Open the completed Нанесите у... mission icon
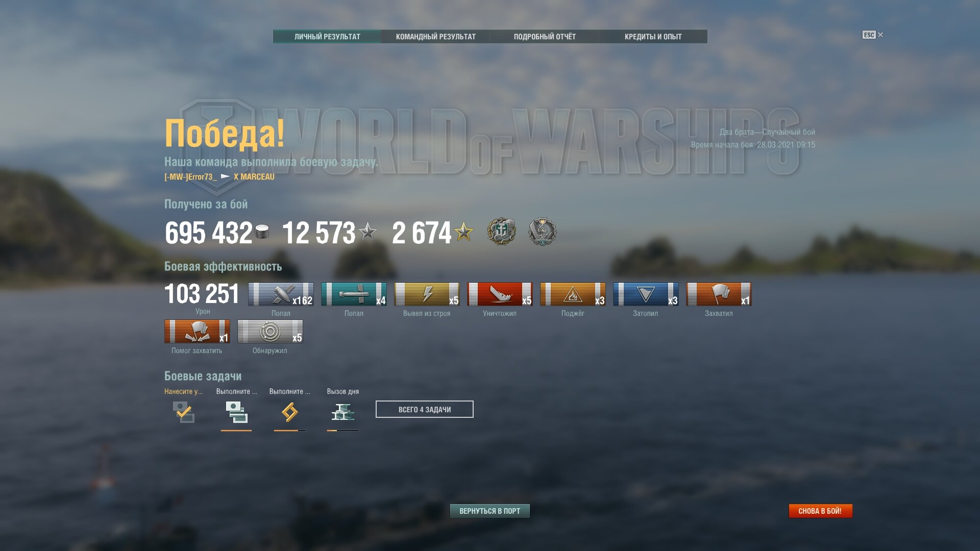 pyautogui.click(x=183, y=412)
